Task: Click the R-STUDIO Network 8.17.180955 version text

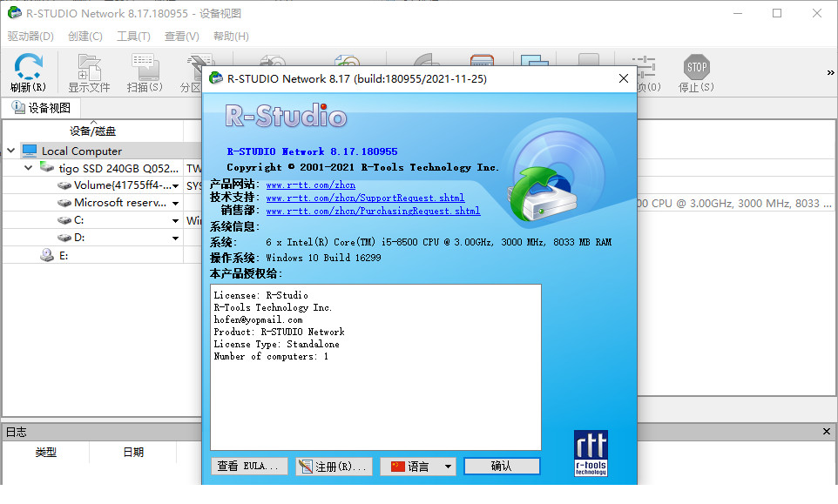Action: (312, 151)
